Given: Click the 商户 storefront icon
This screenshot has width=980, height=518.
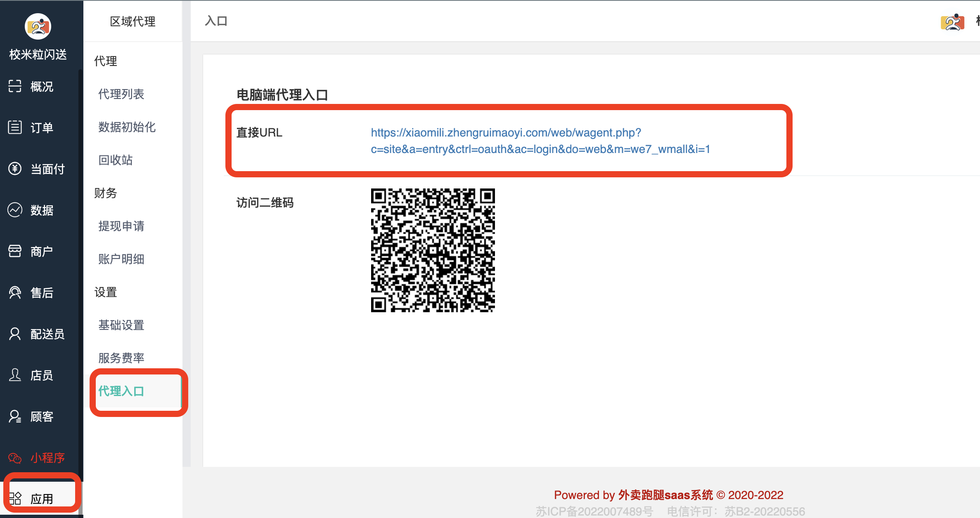Looking at the screenshot, I should click(15, 251).
